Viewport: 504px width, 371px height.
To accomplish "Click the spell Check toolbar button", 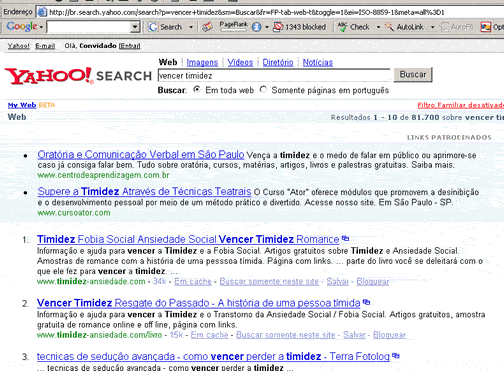I will 353,27.
